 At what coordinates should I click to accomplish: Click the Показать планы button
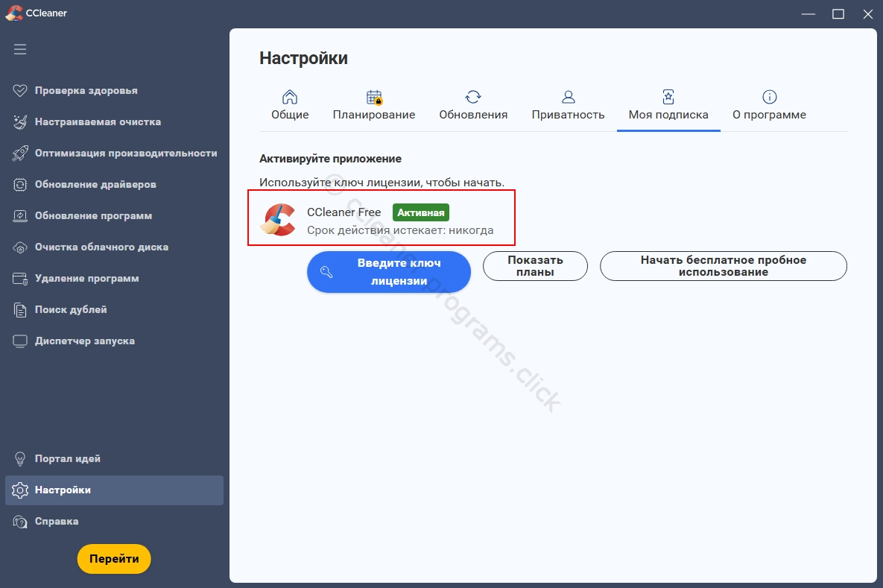535,266
